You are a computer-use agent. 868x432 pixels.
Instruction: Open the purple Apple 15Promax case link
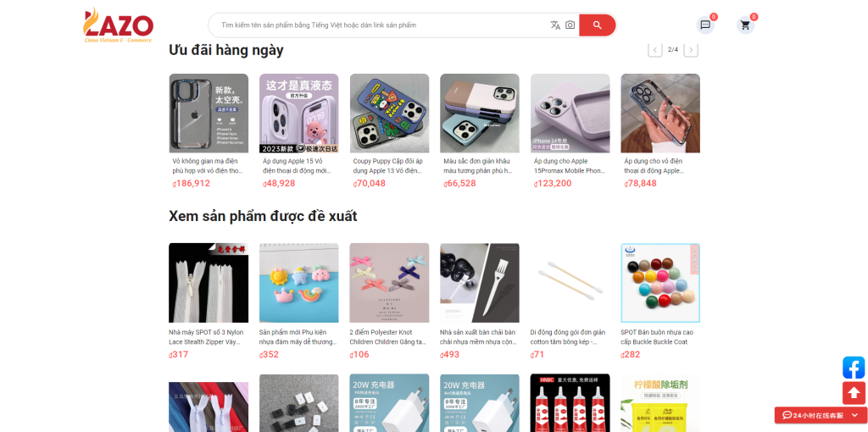coord(570,166)
